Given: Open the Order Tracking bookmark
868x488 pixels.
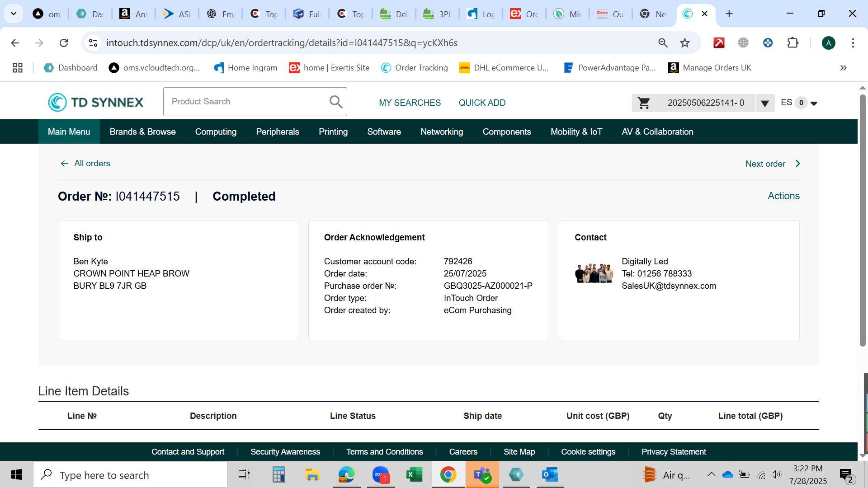Looking at the screenshot, I should pyautogui.click(x=415, y=68).
